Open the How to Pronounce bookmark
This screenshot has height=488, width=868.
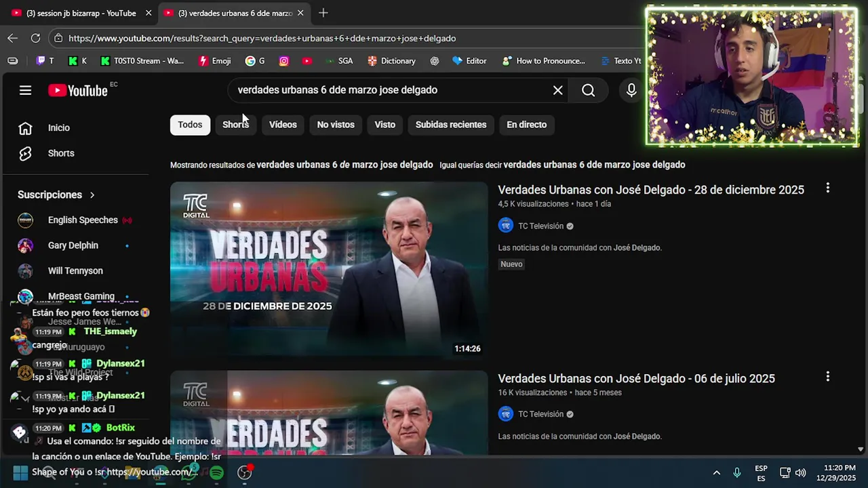pos(543,61)
